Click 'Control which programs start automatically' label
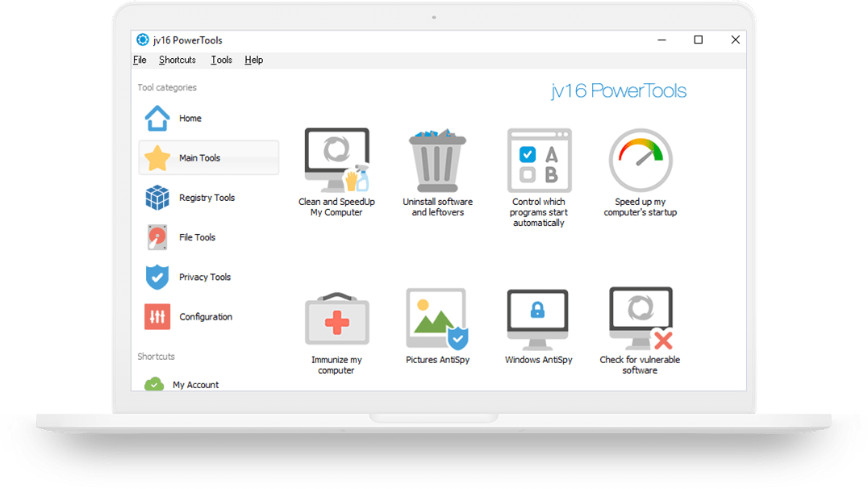The height and width of the screenshot is (489, 868). (x=539, y=212)
